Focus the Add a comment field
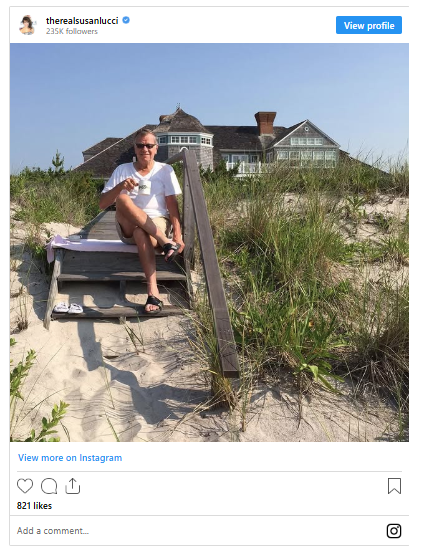433x558 pixels. pyautogui.click(x=199, y=531)
